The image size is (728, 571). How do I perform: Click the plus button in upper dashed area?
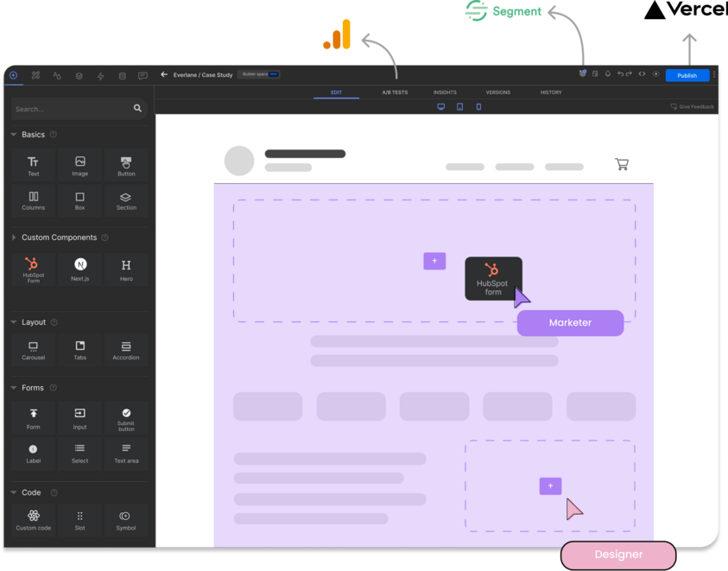434,261
